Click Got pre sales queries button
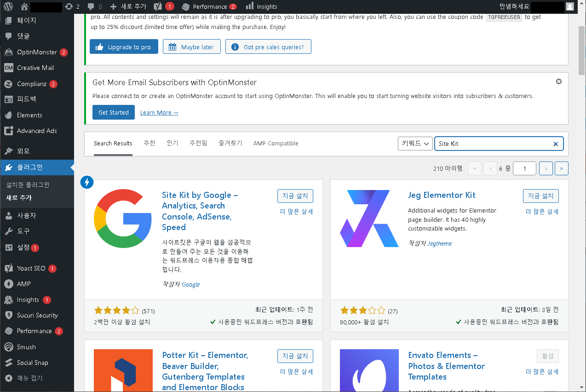Screen dimensions: 586x392 pos(268,47)
